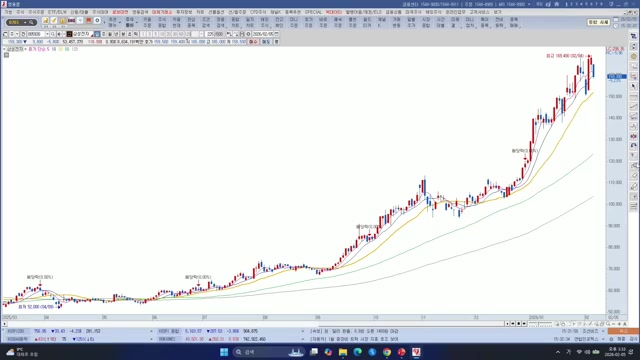Click the plus icon in bottom chart toolbar
Screen dimensions: 640x360
[619, 324]
